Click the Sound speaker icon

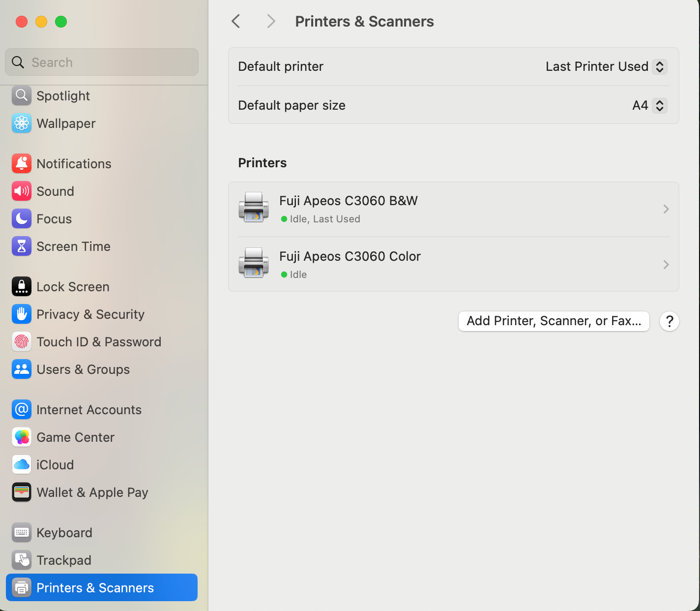(22, 191)
